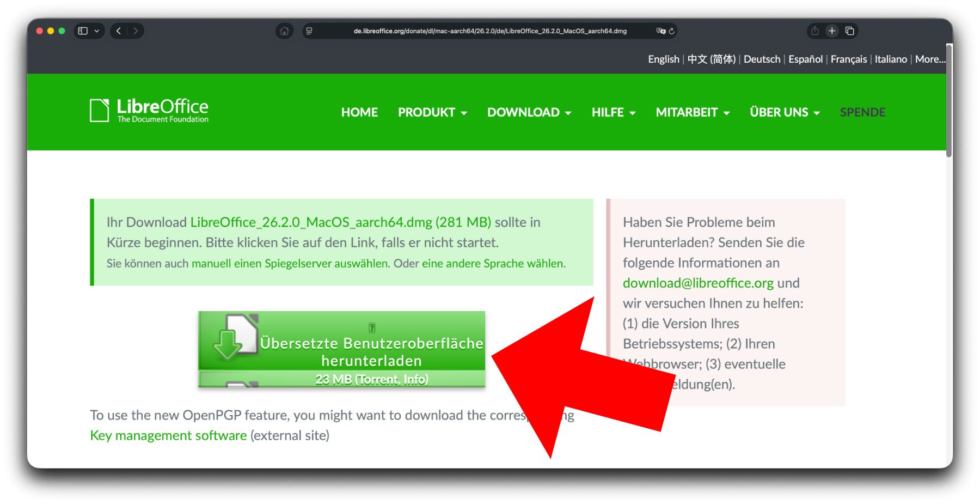Image resolution: width=980 pixels, height=504 pixels.
Task: Click the SPENDE link
Action: tap(862, 112)
